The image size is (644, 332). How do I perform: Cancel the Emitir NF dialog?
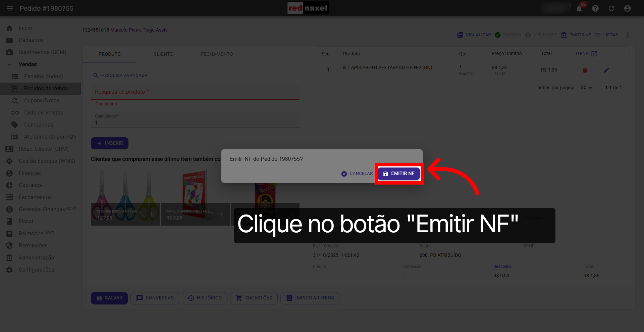tap(357, 174)
